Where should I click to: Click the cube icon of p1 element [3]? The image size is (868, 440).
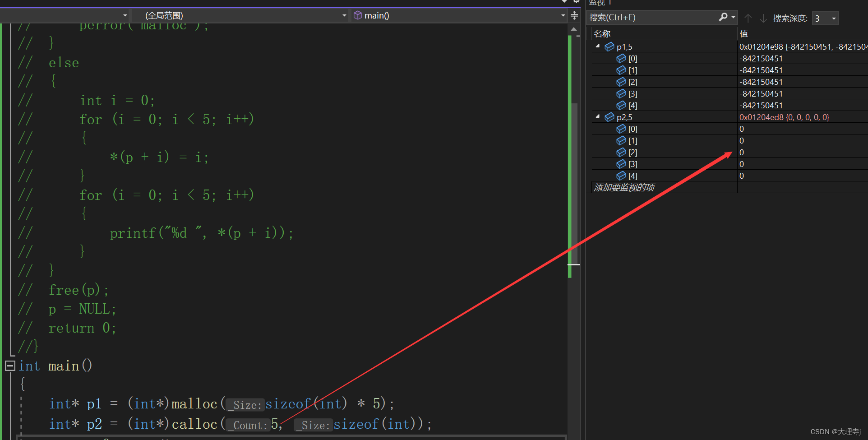[621, 93]
